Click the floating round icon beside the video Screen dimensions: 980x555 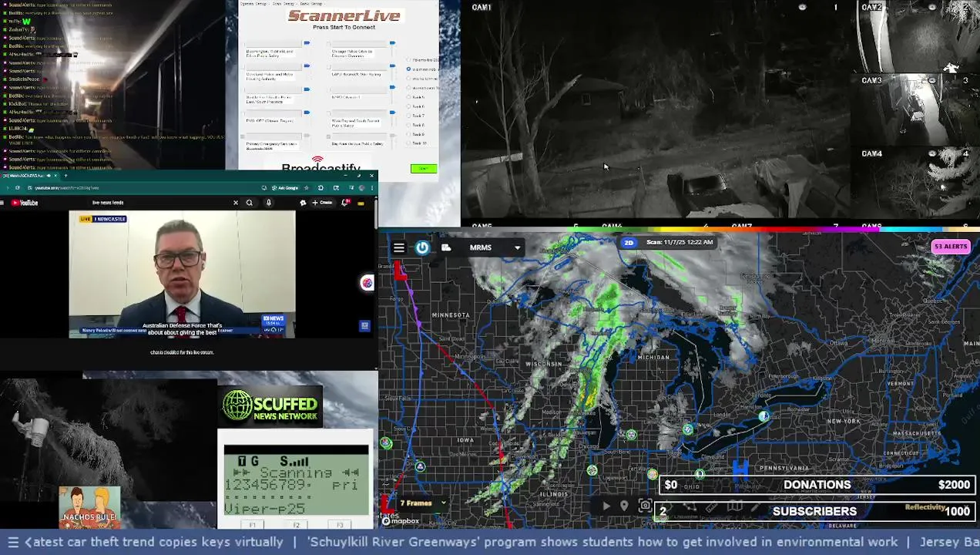pos(367,283)
